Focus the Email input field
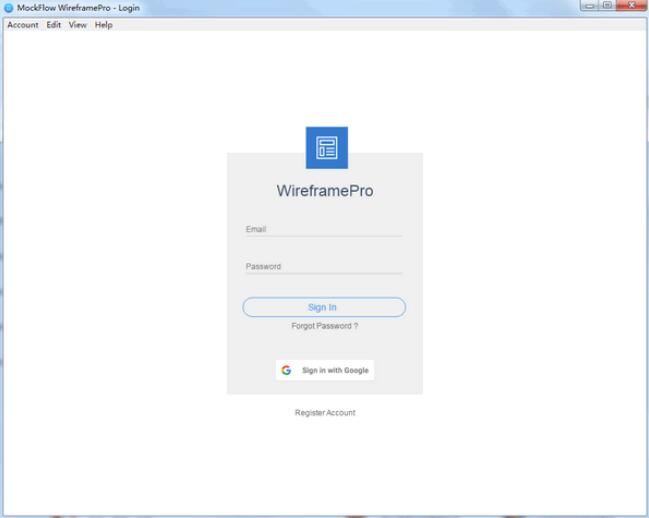Viewport: 649px width, 518px height. click(x=323, y=229)
